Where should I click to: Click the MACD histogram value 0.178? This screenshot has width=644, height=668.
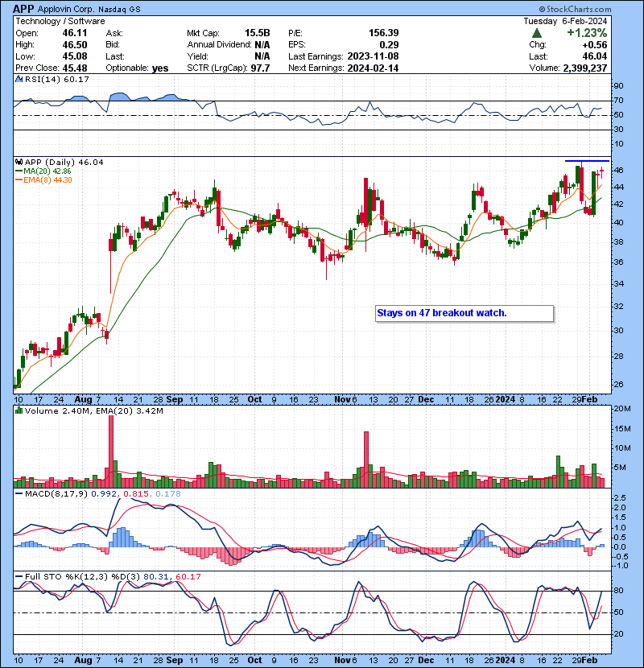[168, 494]
